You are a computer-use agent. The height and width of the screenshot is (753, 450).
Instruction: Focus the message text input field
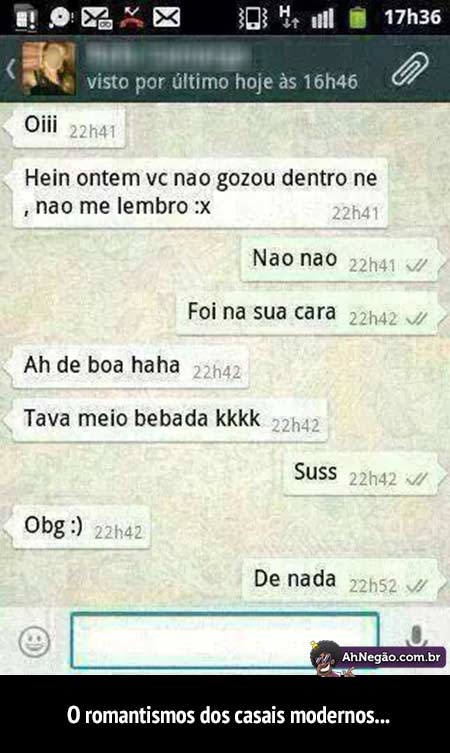[225, 641]
